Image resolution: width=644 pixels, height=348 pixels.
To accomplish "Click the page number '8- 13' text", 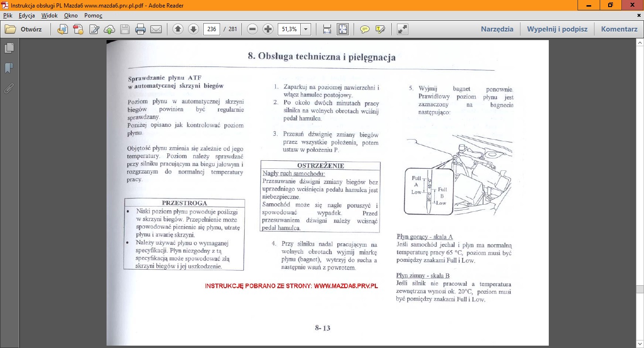I will [322, 328].
